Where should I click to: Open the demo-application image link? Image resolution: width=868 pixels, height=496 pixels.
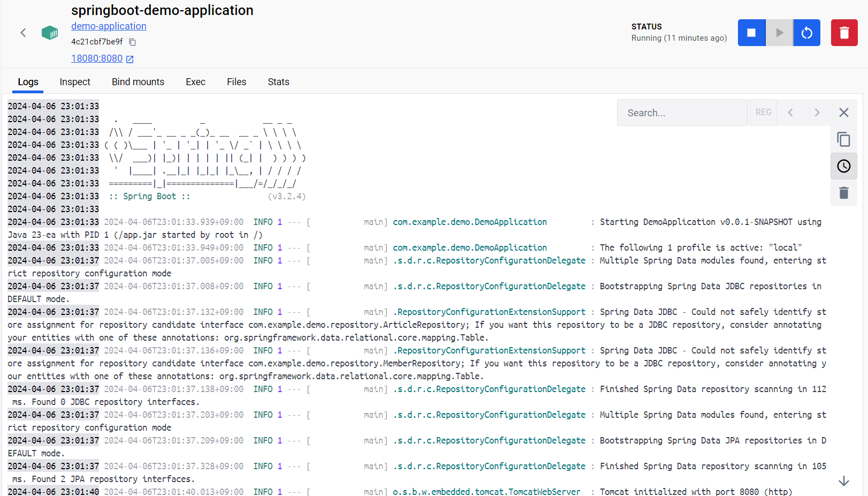(x=109, y=26)
